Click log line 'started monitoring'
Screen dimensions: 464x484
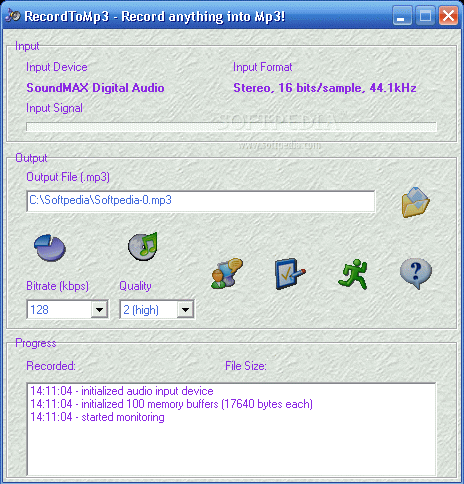coord(97,417)
